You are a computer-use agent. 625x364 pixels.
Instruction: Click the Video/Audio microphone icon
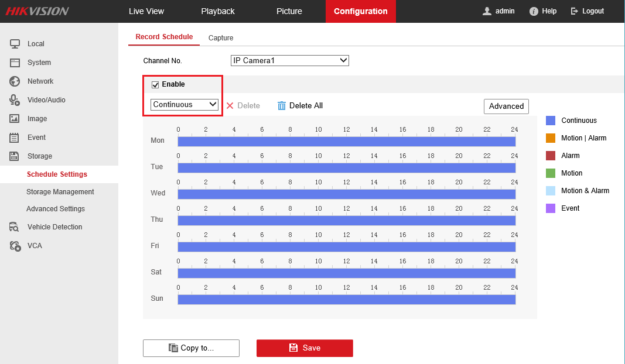coord(15,100)
